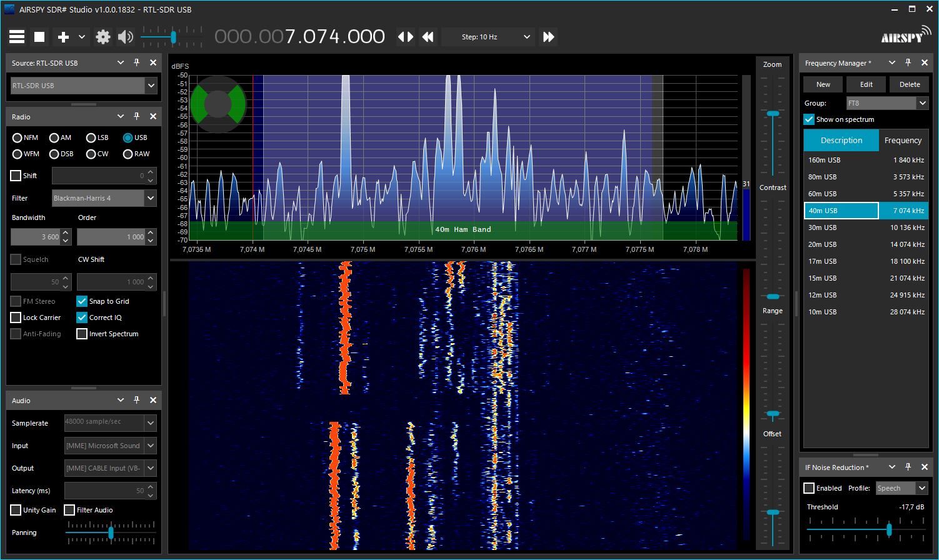Image resolution: width=939 pixels, height=560 pixels.
Task: Enable the Shift checkbox
Action: (16, 176)
